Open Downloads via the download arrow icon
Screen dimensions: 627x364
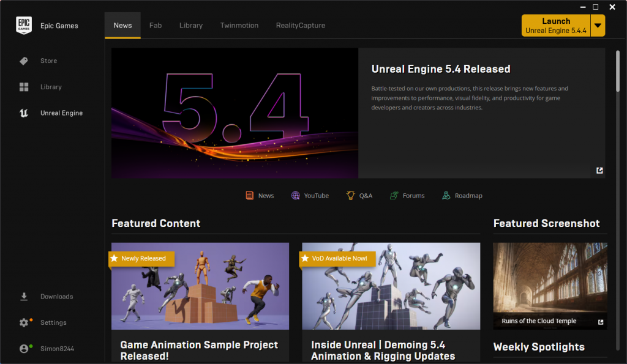(24, 297)
